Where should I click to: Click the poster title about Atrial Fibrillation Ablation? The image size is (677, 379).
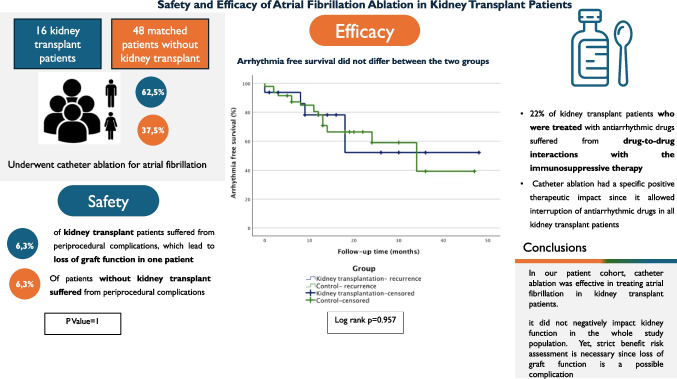[364, 5]
